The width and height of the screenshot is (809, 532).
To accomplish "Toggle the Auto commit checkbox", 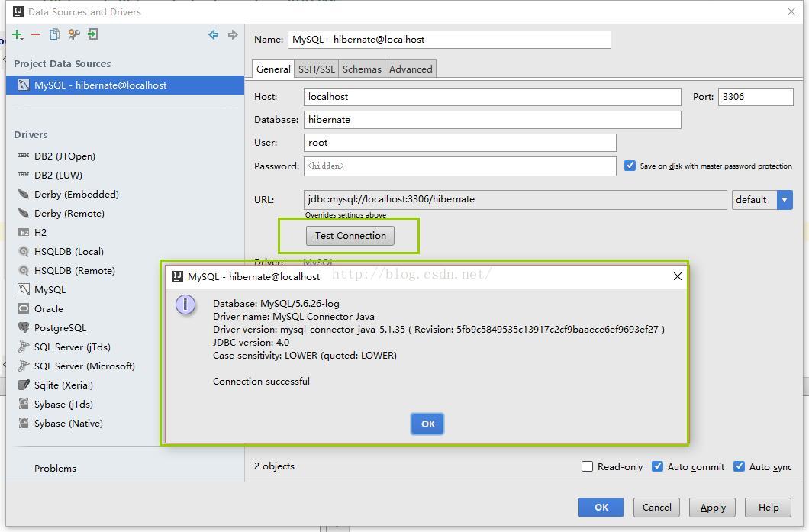I will coord(657,466).
